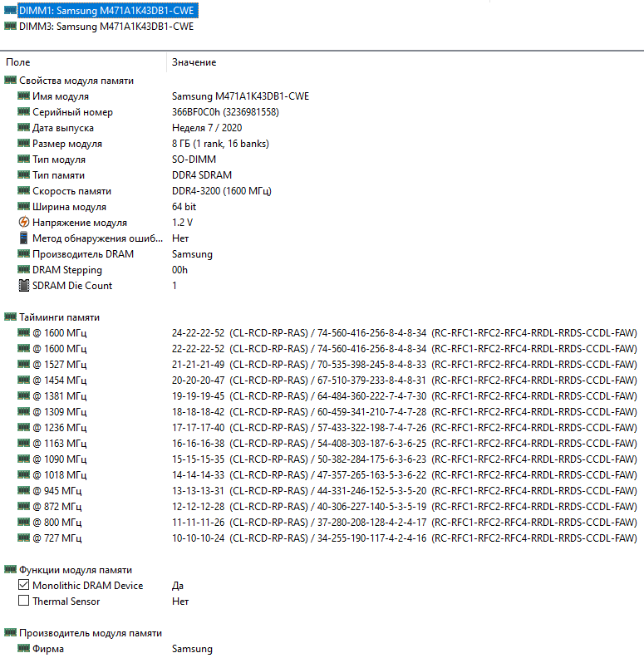Image resolution: width=644 pixels, height=658 pixels.
Task: Select the '1.2 V' voltage value
Action: tap(182, 223)
